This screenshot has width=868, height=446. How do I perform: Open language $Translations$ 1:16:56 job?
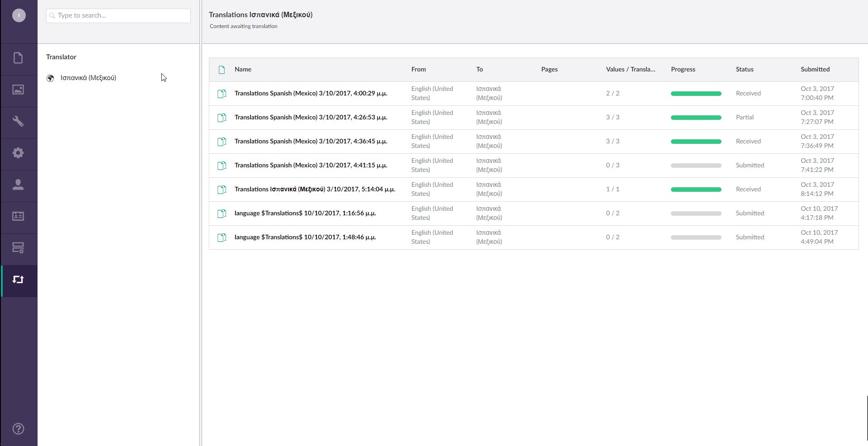(305, 213)
